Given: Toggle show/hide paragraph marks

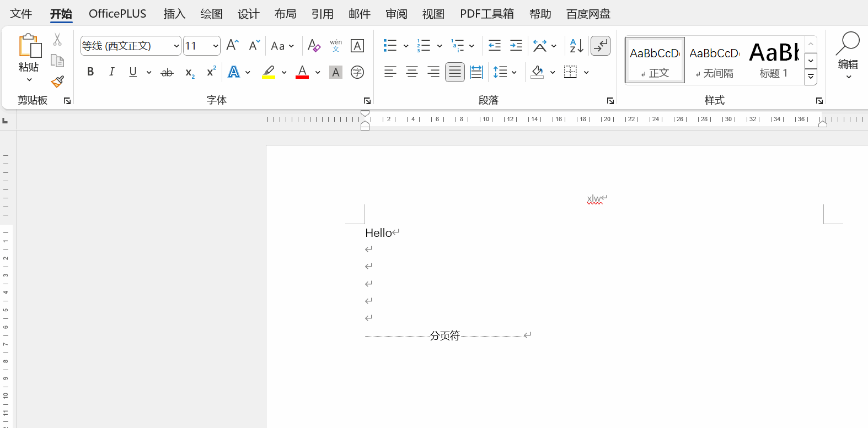Looking at the screenshot, I should click(600, 46).
